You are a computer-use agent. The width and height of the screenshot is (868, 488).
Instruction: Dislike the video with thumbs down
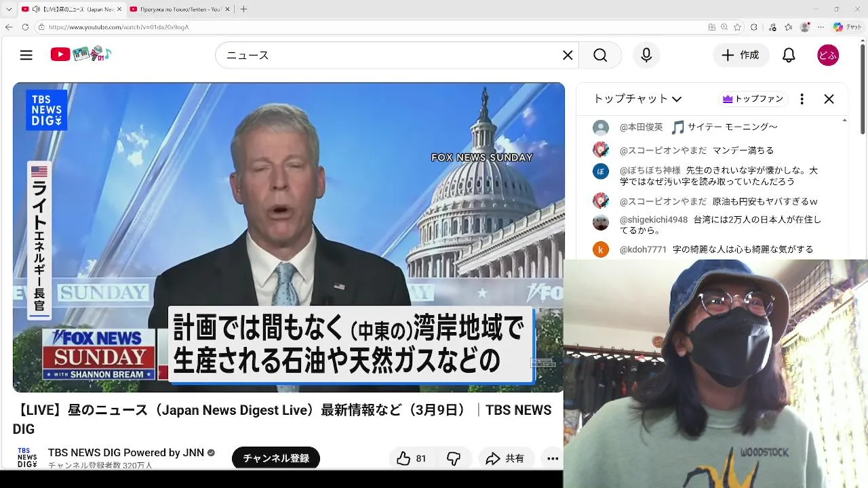454,459
